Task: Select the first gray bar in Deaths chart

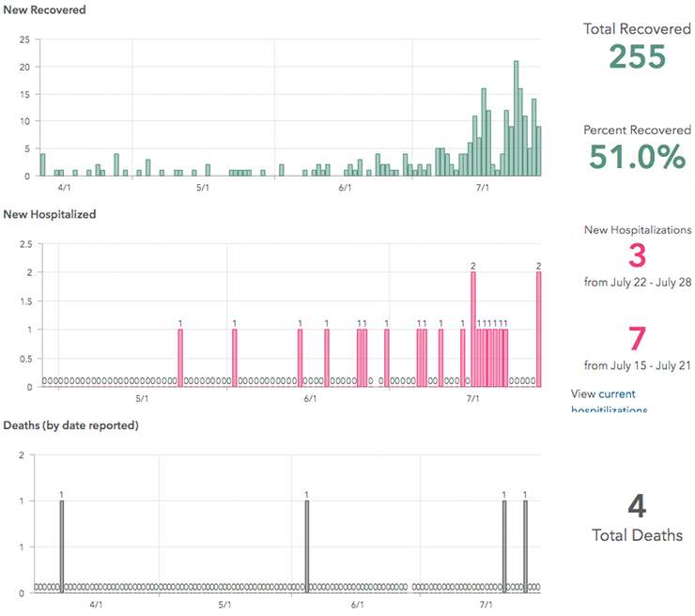Action: point(62,545)
